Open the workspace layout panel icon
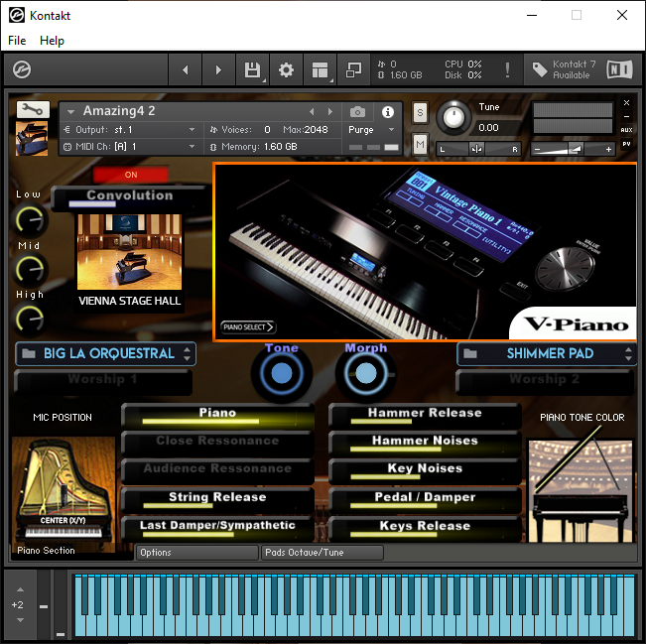Image resolution: width=646 pixels, height=644 pixels. click(x=321, y=69)
